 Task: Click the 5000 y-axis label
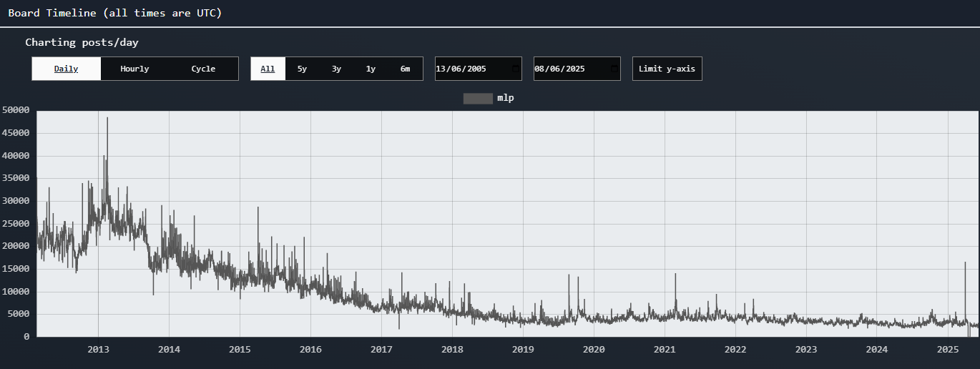tap(19, 314)
